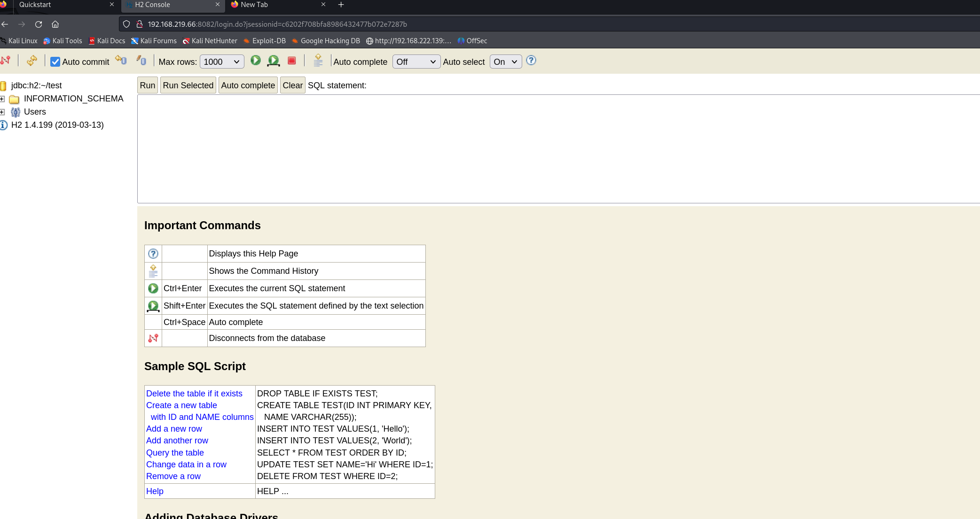Click 'Remove a row' link

point(173,476)
